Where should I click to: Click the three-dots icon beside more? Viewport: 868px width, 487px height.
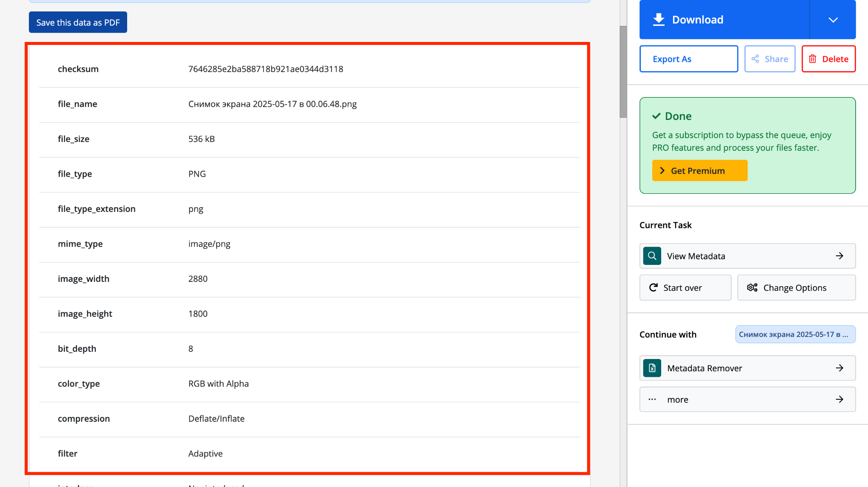(652, 399)
